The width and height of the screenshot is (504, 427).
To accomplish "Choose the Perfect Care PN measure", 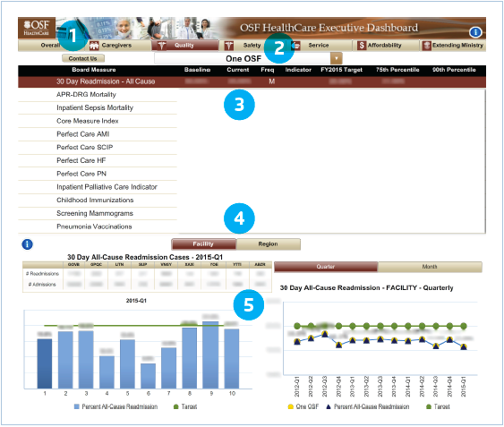I will click(x=98, y=174).
